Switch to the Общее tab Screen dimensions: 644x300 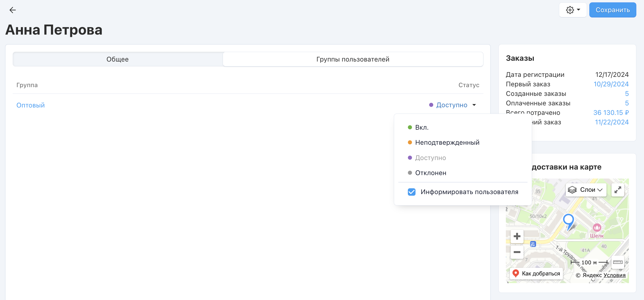pyautogui.click(x=118, y=59)
